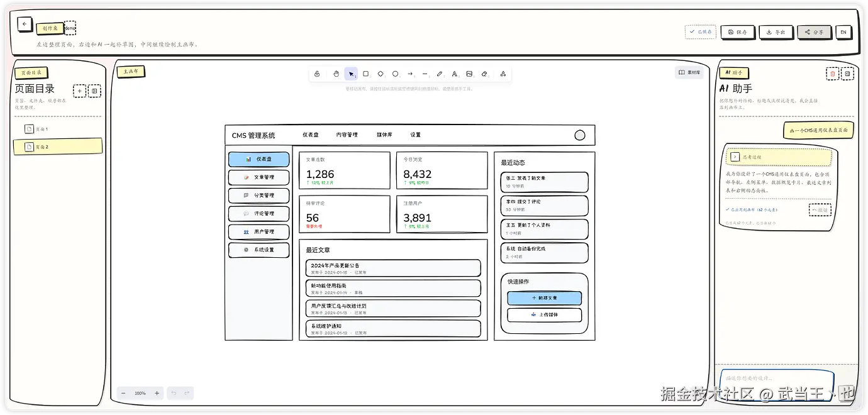Click the AI 助手 yellow tag
Image resolution: width=868 pixels, height=415 pixels.
734,73
